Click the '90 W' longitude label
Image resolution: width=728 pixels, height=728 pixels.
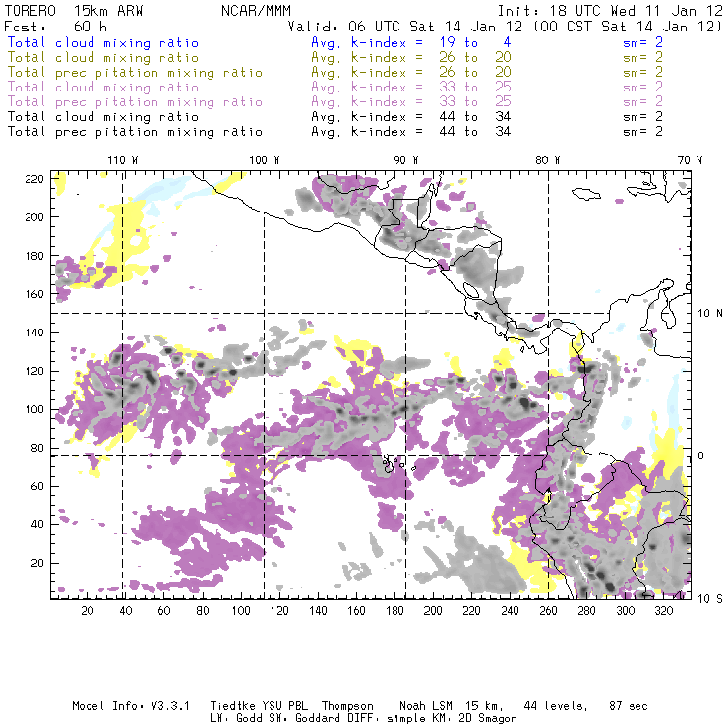coord(406,160)
